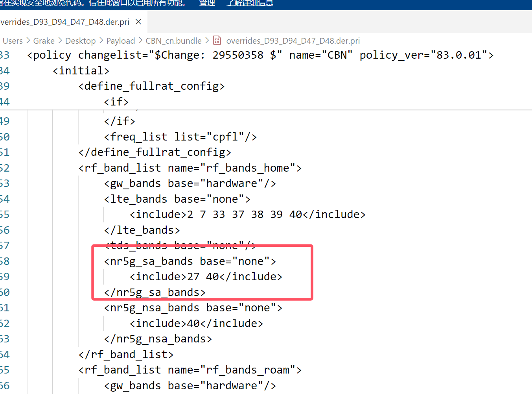Expand the Desktop breadcrumb segment
This screenshot has height=394, width=532.
click(x=80, y=41)
